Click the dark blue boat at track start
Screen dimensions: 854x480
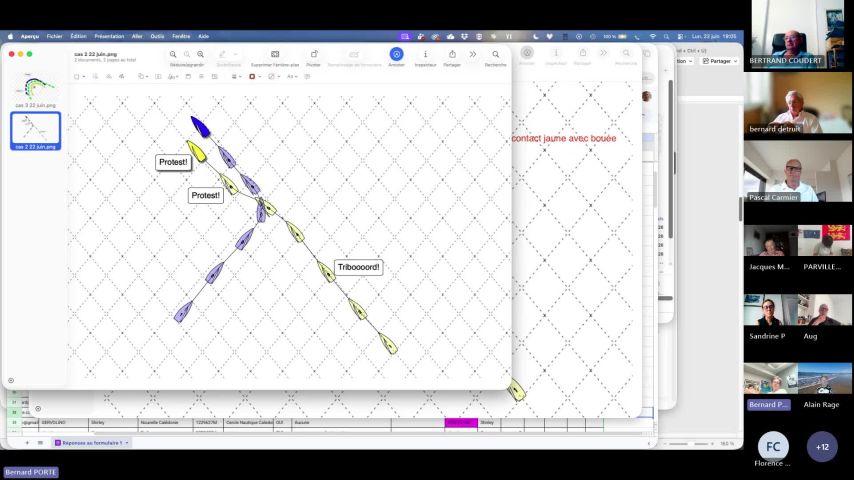pos(200,126)
